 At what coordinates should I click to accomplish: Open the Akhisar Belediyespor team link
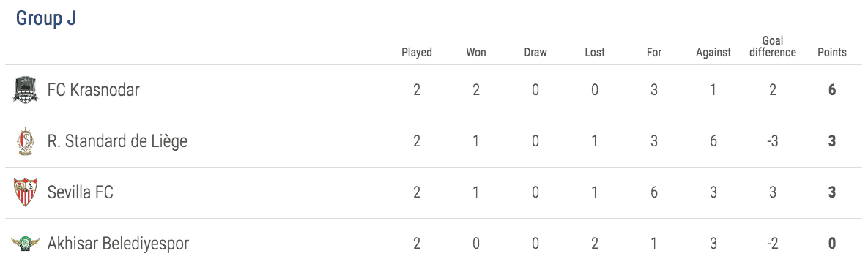(x=119, y=244)
